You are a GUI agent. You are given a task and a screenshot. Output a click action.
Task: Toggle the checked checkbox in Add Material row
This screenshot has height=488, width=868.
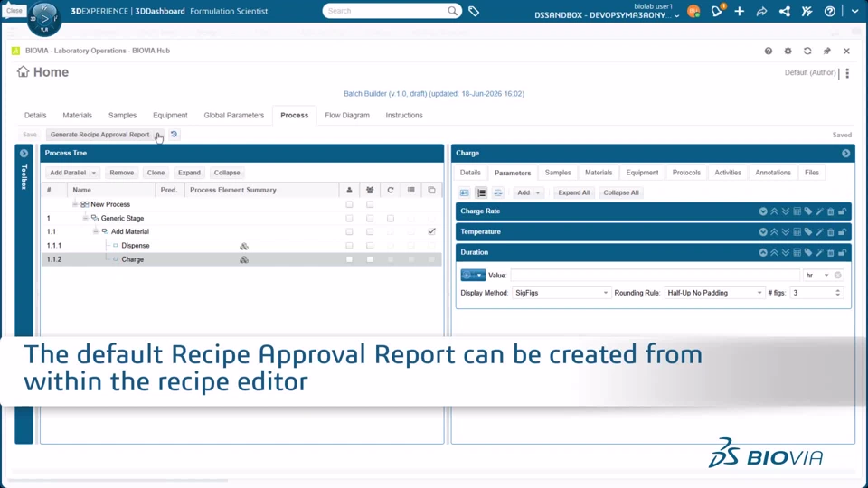tap(432, 232)
